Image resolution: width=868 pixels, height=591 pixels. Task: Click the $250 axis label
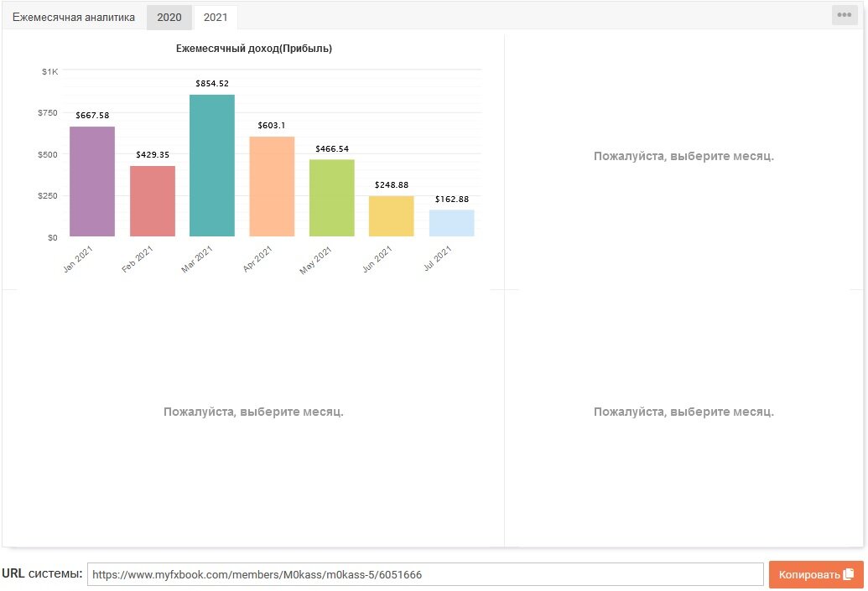(48, 195)
